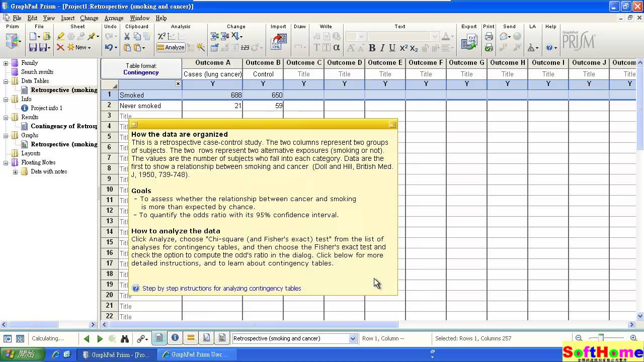Viewport: 644px width, 362px height.
Task: Click the Table format Contingency button
Action: pos(141,69)
